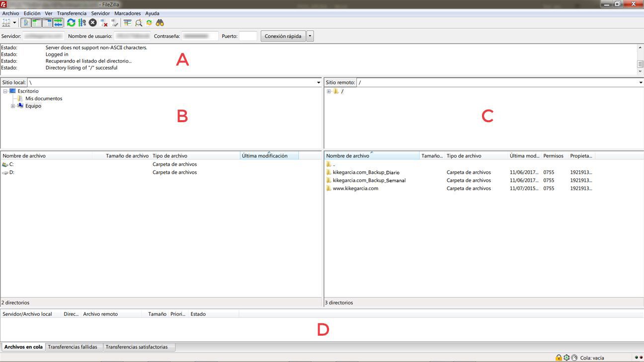The image size is (644, 362).
Task: Open the Site Manager icon
Action: coord(6,22)
